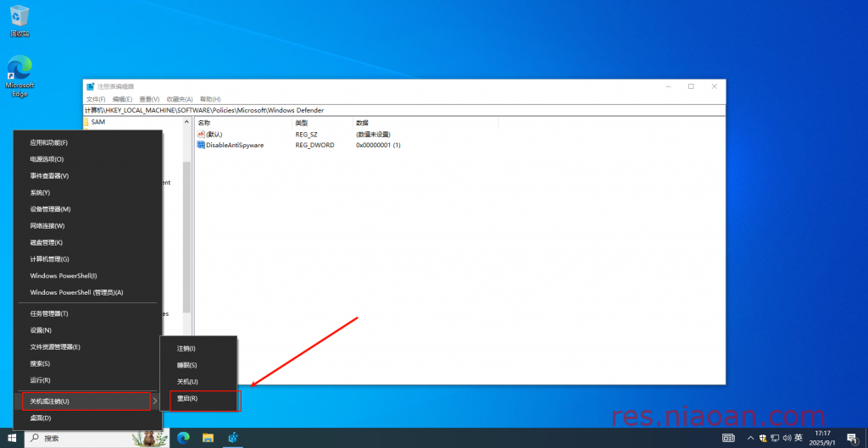Click the volume speaker tray icon

tap(787, 438)
